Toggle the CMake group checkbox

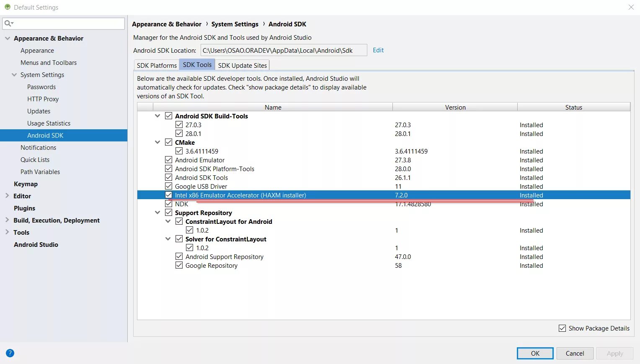pos(168,142)
